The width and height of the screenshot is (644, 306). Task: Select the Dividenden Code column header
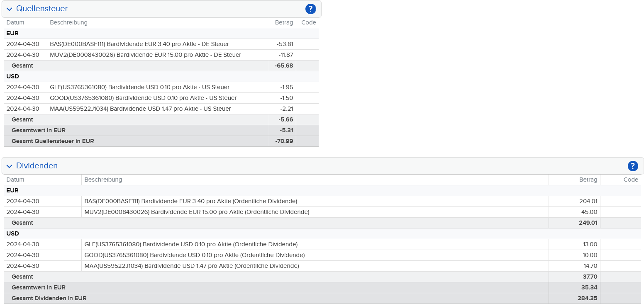pos(631,180)
